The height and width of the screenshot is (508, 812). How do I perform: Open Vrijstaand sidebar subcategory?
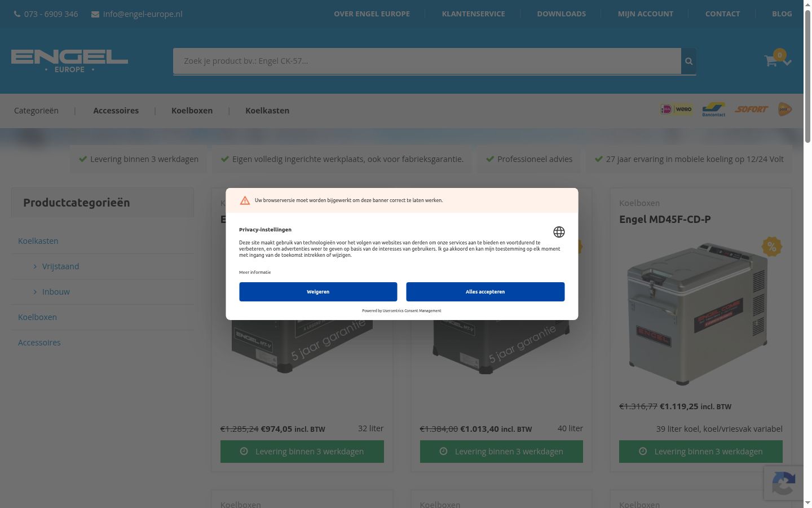point(60,266)
